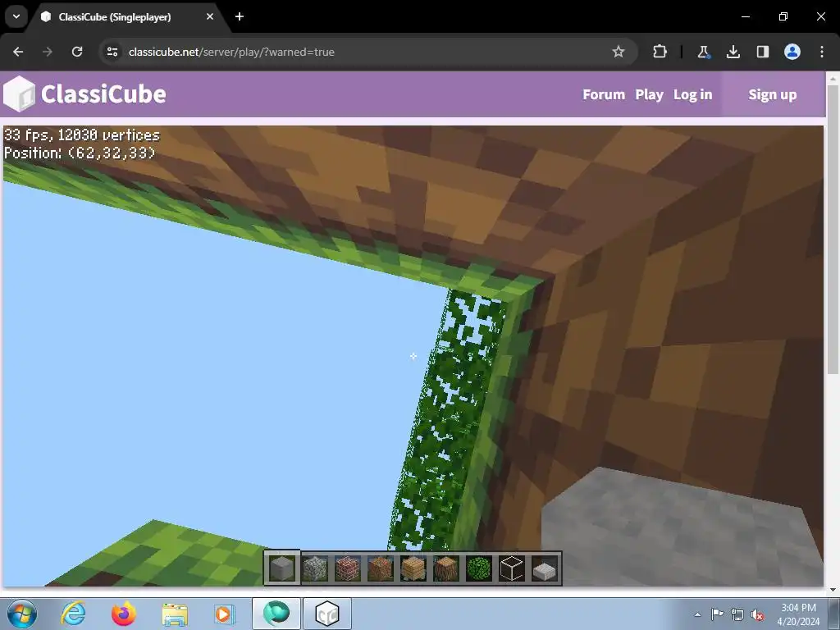
Task: Click the scrollbar up arrow
Action: pyautogui.click(x=833, y=78)
